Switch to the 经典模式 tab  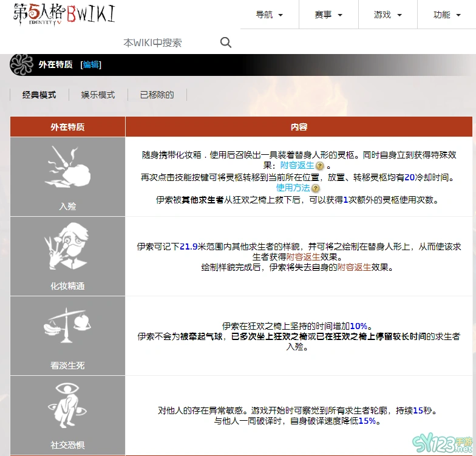coord(39,95)
